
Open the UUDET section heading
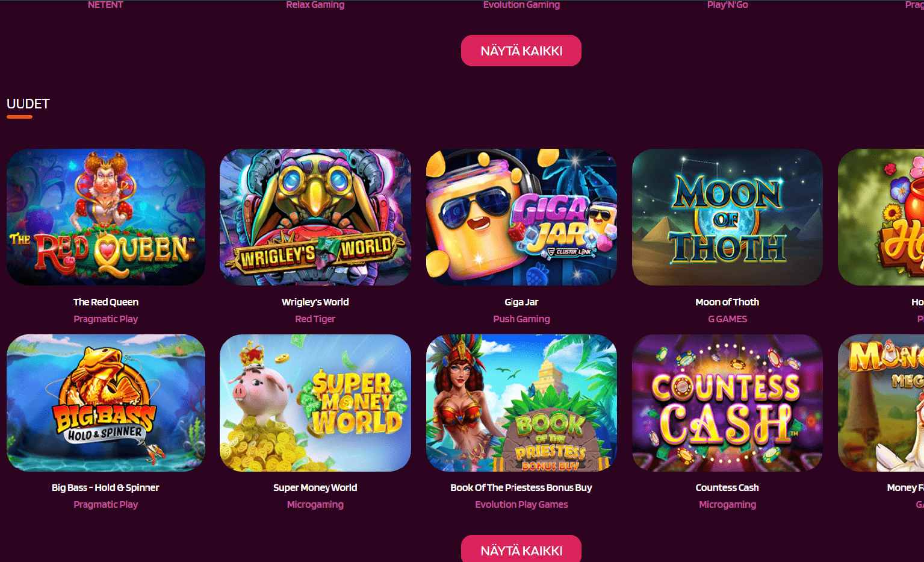tap(28, 104)
